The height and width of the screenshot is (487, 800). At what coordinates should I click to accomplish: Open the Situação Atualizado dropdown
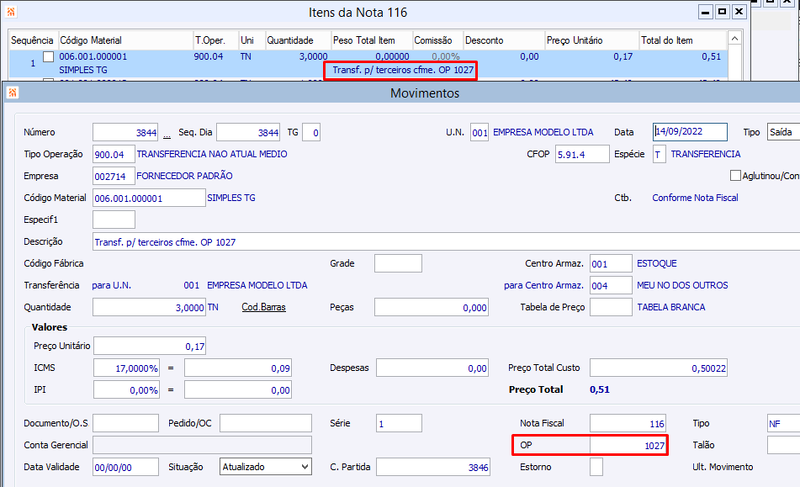point(265,467)
